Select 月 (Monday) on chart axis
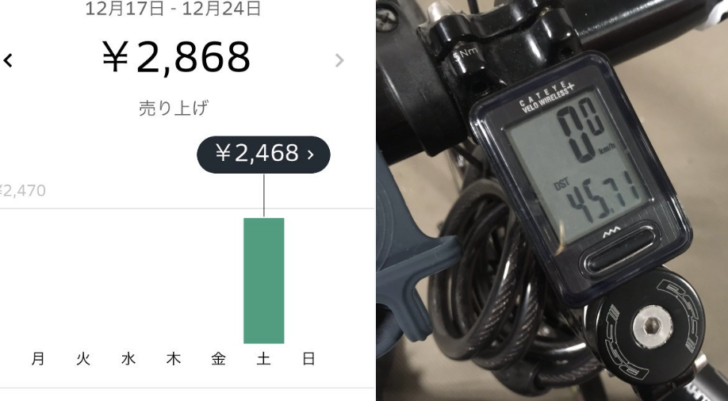This screenshot has width=728, height=401. [38, 359]
